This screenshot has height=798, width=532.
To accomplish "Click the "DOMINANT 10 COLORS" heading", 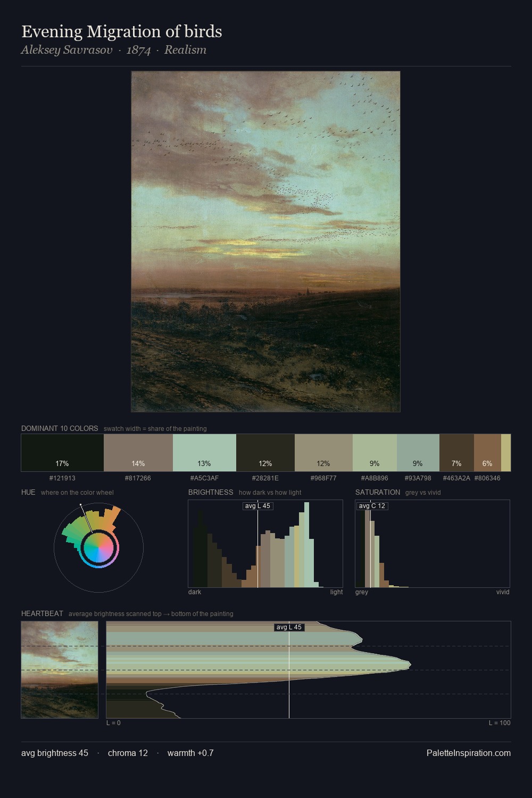I will pos(60,428).
